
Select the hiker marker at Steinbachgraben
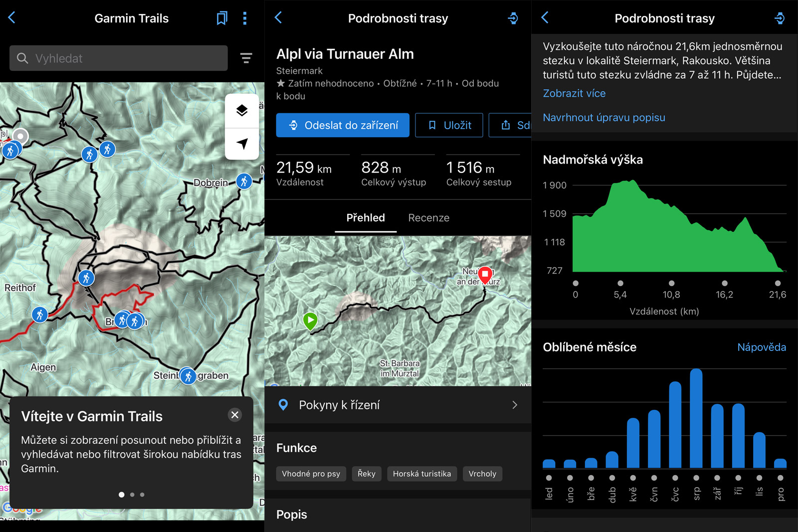pyautogui.click(x=188, y=376)
